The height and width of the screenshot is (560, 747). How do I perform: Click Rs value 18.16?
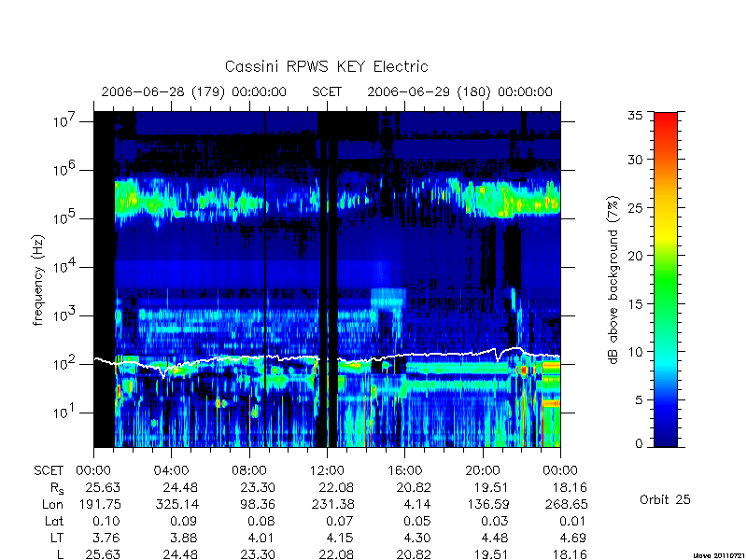pos(570,487)
